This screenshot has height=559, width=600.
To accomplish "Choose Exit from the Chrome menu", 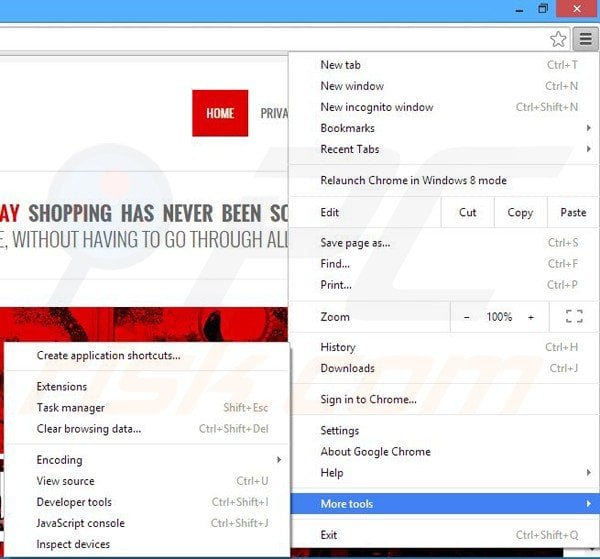I will click(443, 535).
